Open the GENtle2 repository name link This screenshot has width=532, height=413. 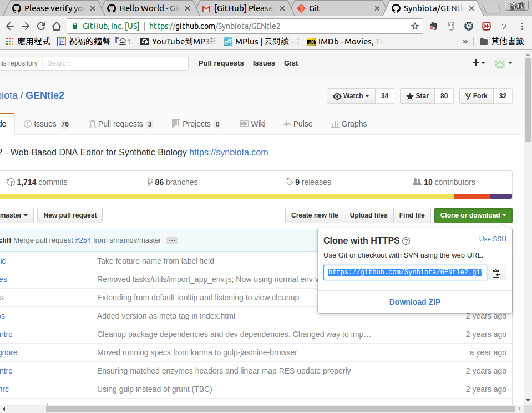coord(45,95)
